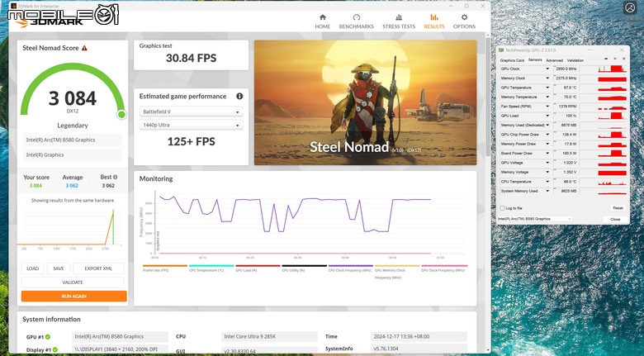Click the GPU Memory Clock legend color bar
644x356 pixels.
pos(397,266)
